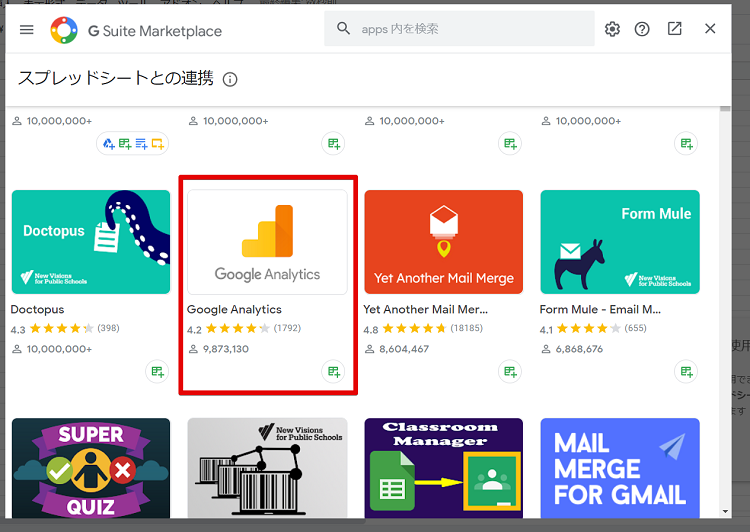Click the (655) review count
750x532 pixels.
pos(635,328)
